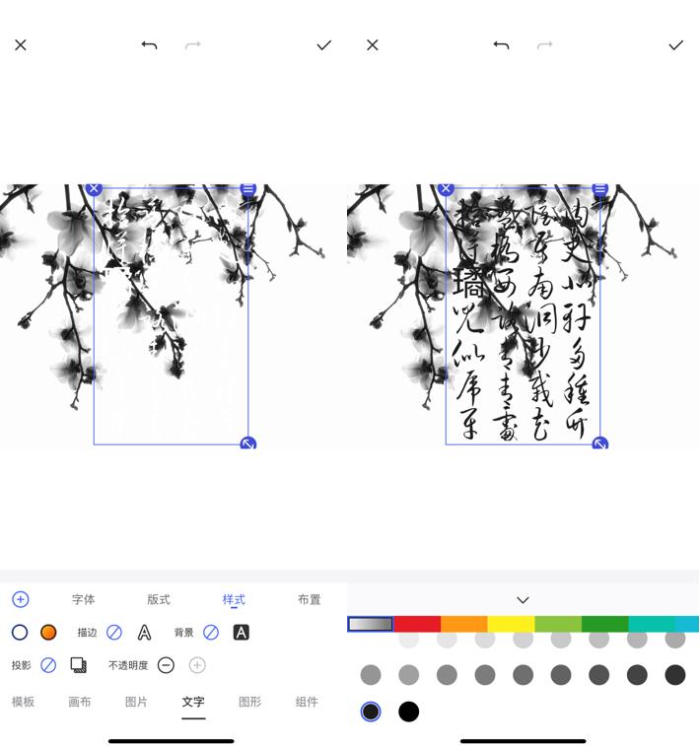Select the grayscale gradient color category
Image resolution: width=700 pixels, height=746 pixels.
tap(371, 624)
